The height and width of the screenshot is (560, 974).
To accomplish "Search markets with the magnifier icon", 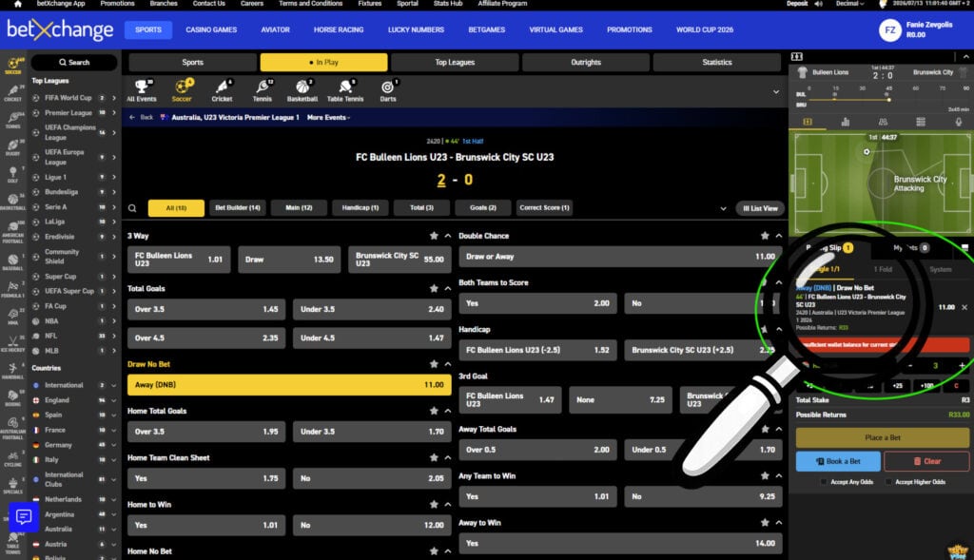I will [132, 208].
